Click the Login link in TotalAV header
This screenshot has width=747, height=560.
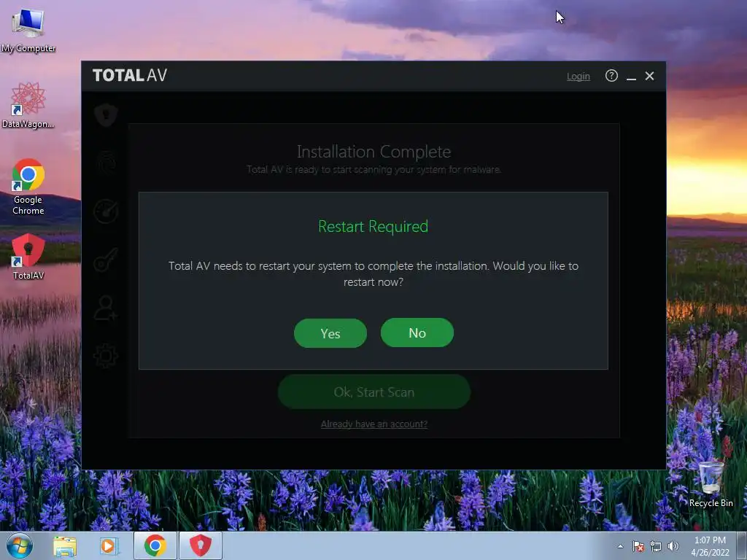click(578, 76)
